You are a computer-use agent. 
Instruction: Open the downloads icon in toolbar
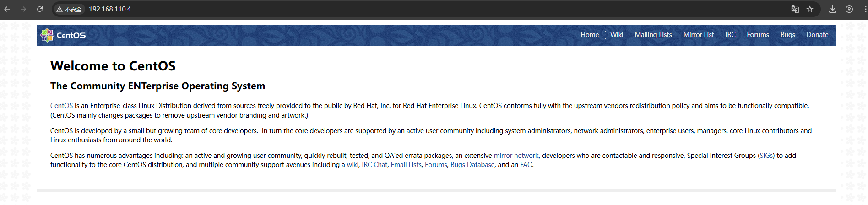click(x=833, y=9)
